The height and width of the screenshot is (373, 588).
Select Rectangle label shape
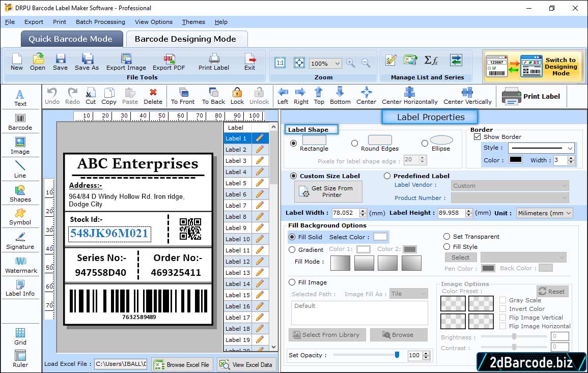(x=294, y=143)
